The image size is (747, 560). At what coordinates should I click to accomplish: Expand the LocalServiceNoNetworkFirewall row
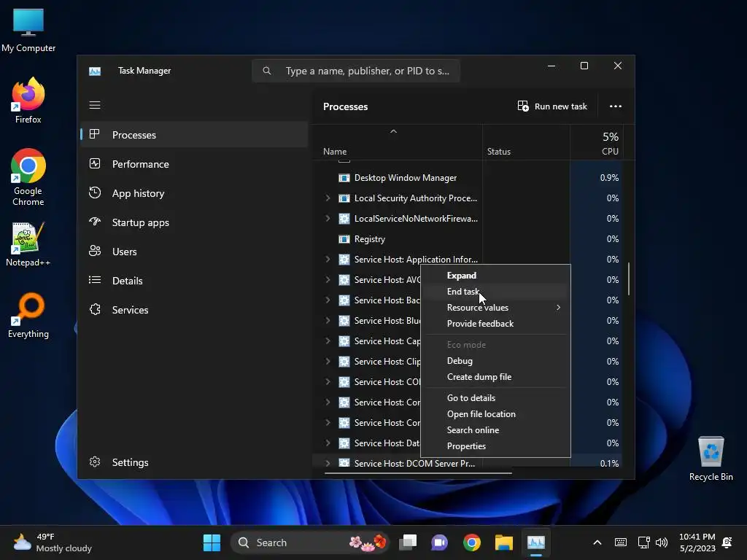328,218
